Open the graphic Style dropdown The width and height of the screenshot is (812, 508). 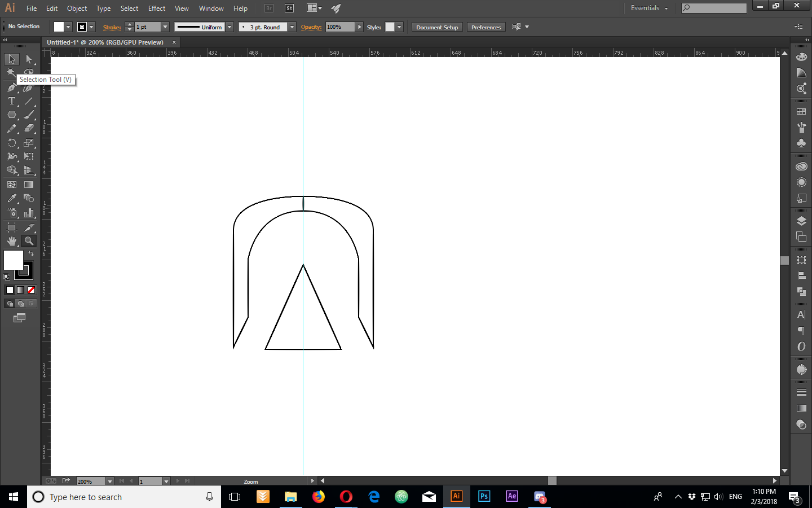point(399,27)
